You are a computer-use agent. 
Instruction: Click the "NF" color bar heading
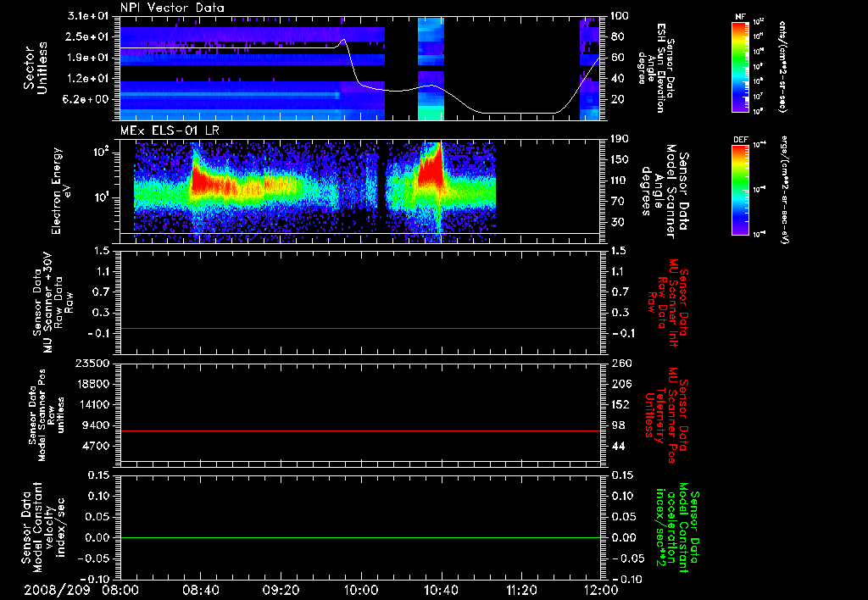(741, 17)
